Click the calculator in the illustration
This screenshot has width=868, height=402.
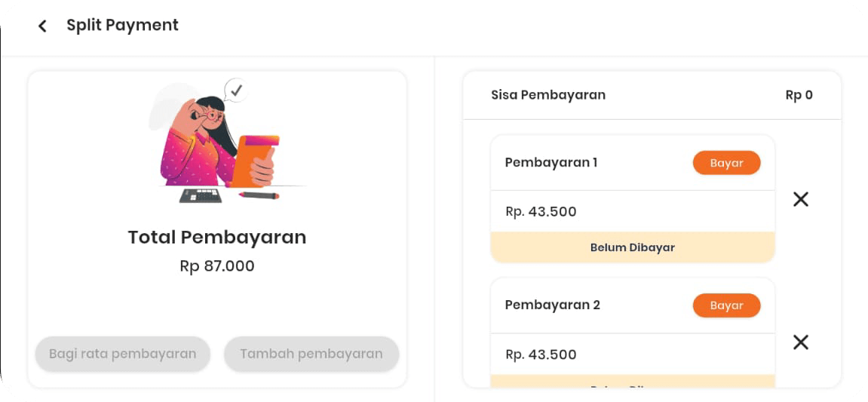point(201,195)
